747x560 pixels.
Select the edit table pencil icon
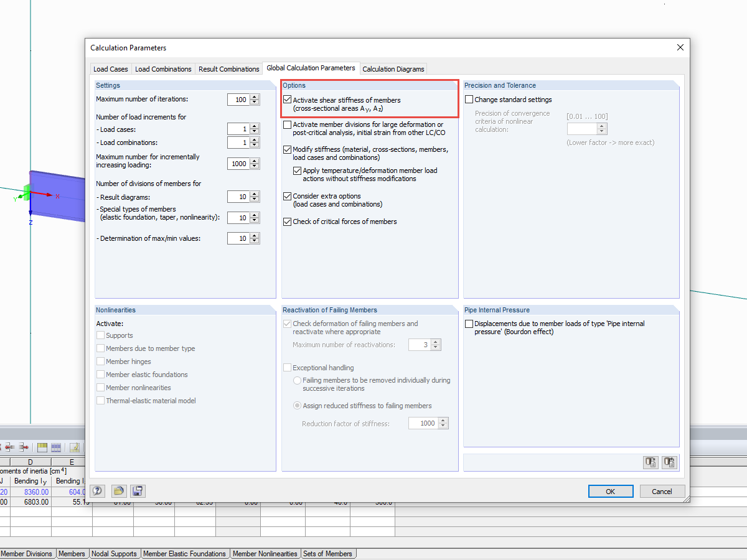[x=75, y=447]
